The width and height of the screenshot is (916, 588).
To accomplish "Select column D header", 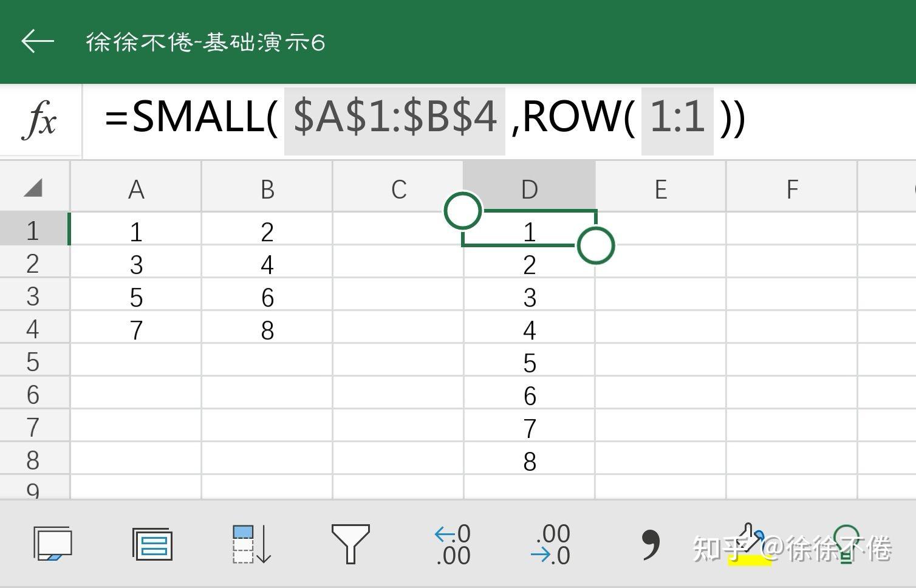I will (x=530, y=188).
